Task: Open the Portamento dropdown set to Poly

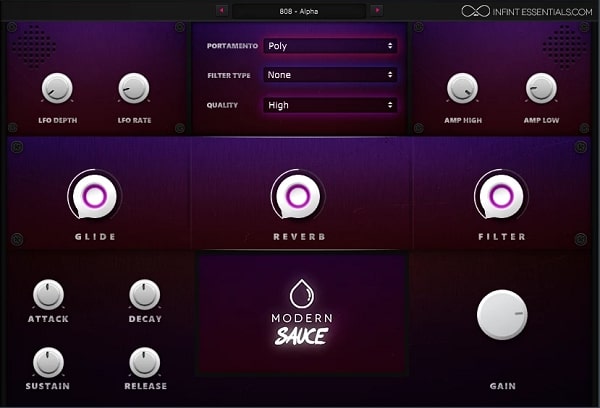Action: (x=330, y=46)
